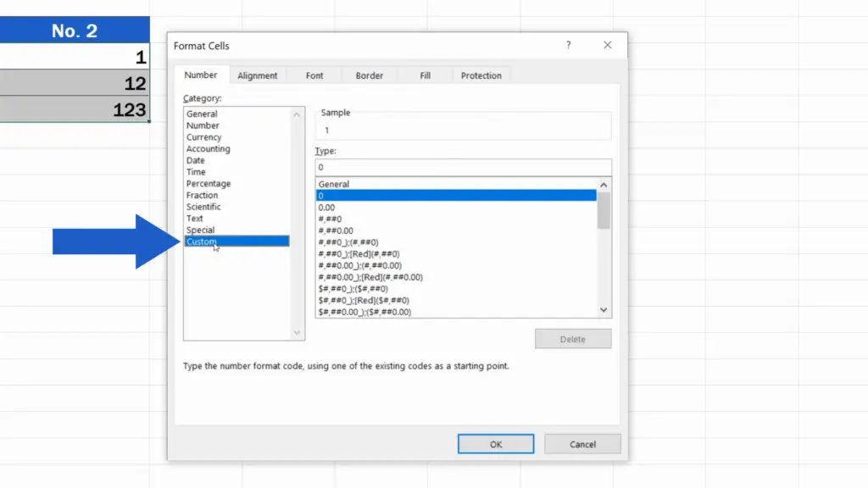The width and height of the screenshot is (868, 488).
Task: Click the Cancel button
Action: pyautogui.click(x=582, y=444)
